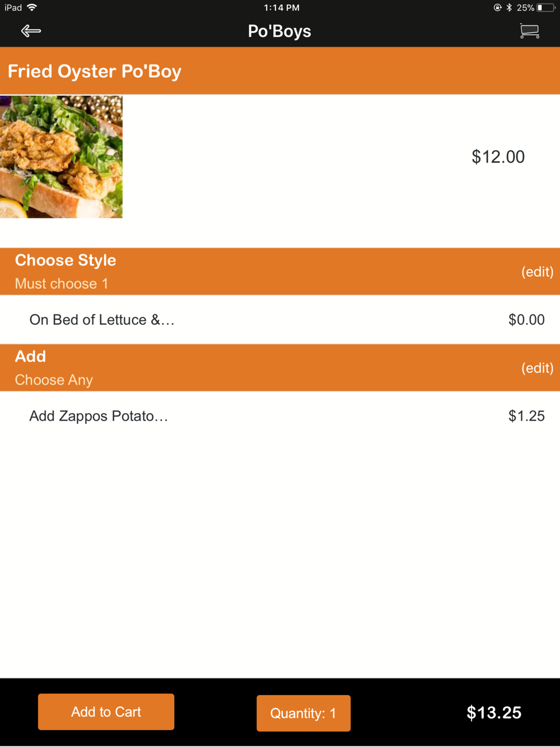Tap the Bluetooth status icon
Viewport: 560px width, 747px height.
click(x=509, y=8)
